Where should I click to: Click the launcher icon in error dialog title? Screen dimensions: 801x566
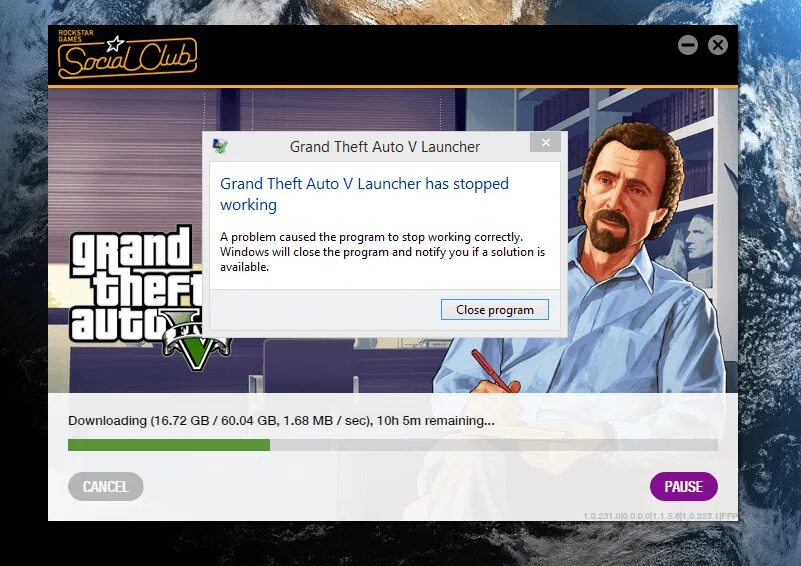(220, 147)
